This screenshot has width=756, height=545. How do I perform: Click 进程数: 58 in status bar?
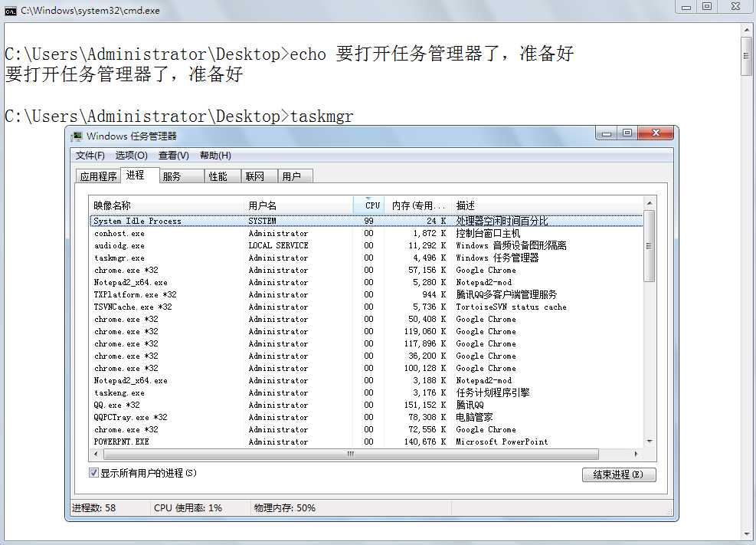(94, 508)
